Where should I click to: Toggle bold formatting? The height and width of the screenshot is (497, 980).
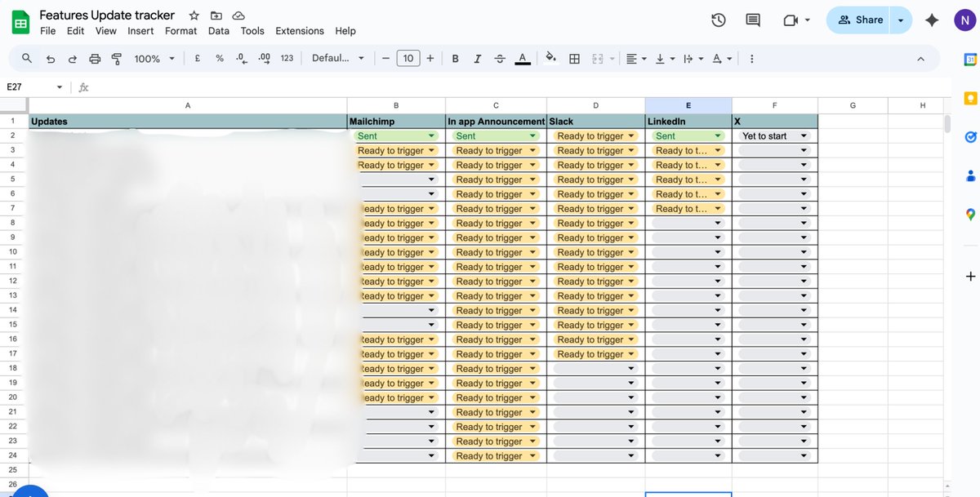point(455,59)
